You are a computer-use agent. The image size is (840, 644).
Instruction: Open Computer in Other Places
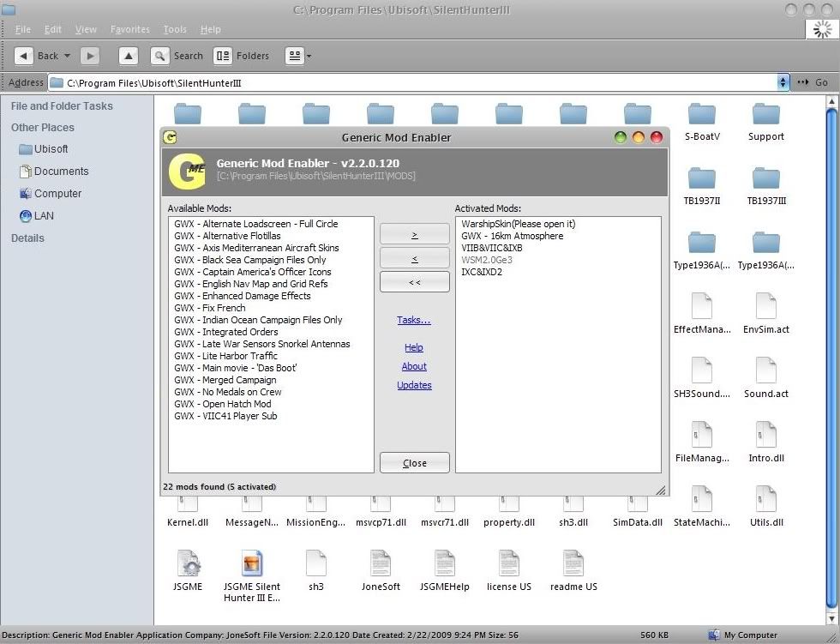pos(50,194)
